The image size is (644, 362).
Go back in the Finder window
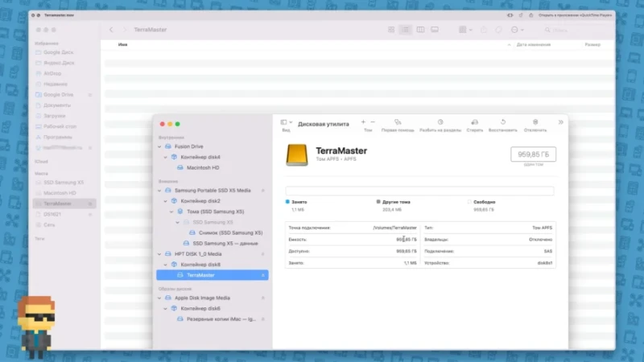111,30
